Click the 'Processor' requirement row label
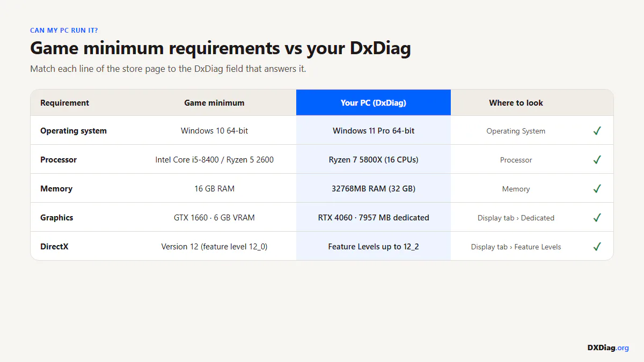644x362 pixels. click(58, 160)
